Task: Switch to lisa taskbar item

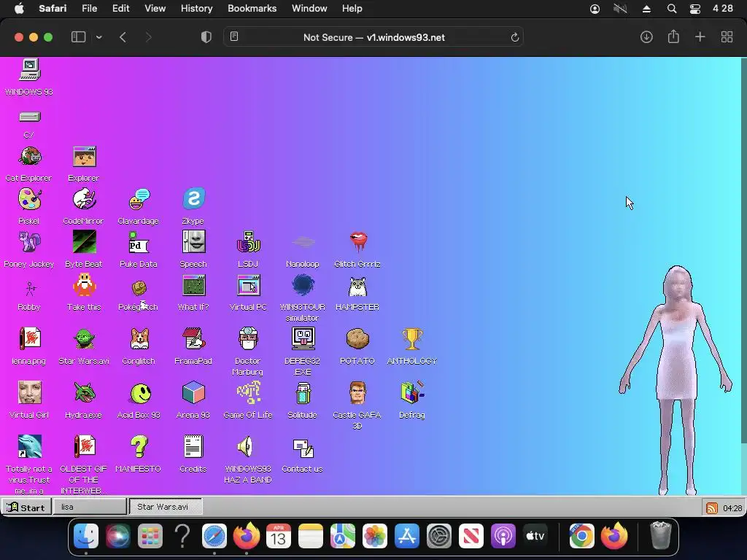Action: (90, 507)
